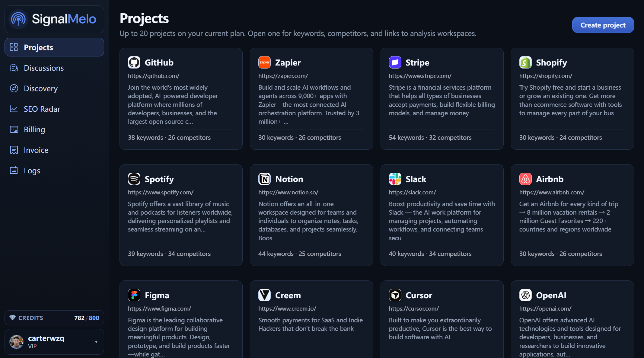Click the Spotify logo icon
The width and height of the screenshot is (644, 358).
click(x=134, y=179)
